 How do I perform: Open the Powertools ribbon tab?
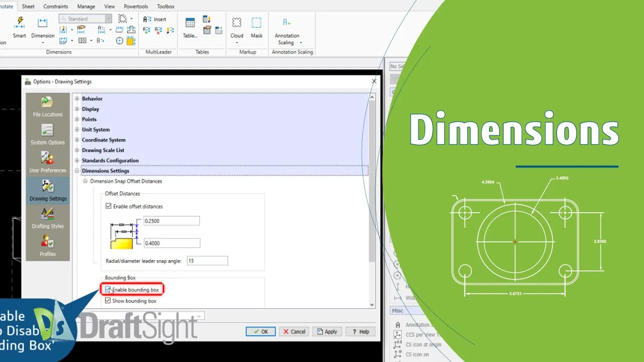click(x=135, y=7)
